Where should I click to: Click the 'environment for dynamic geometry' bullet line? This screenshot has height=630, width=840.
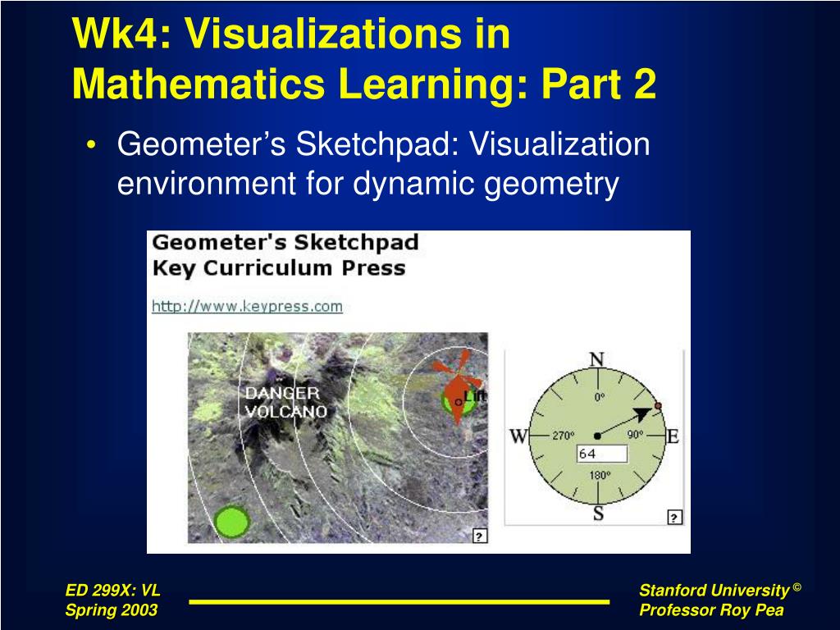point(368,184)
